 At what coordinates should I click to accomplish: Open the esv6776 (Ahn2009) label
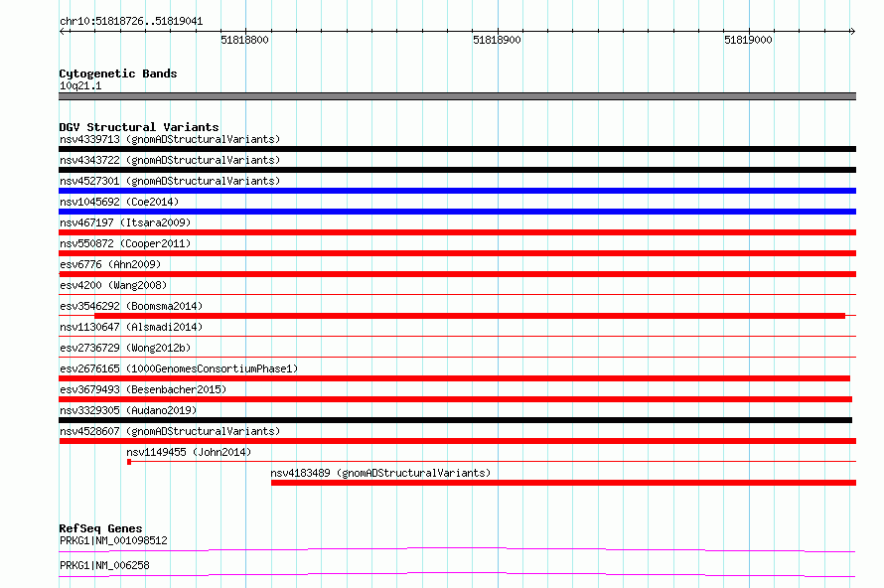[110, 264]
